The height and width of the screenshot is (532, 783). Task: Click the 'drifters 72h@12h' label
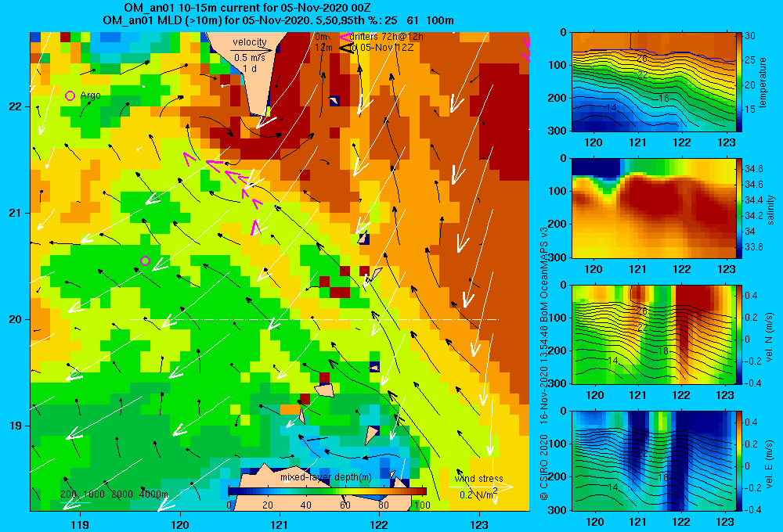click(387, 37)
